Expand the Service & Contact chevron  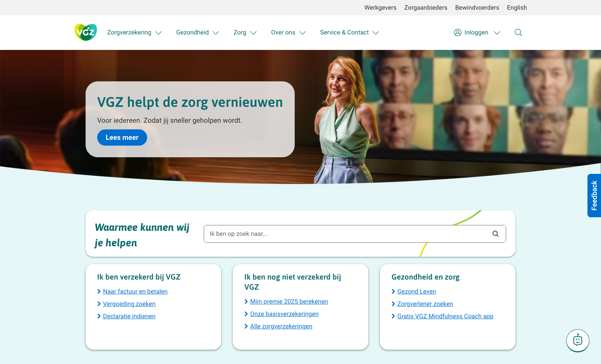point(376,33)
